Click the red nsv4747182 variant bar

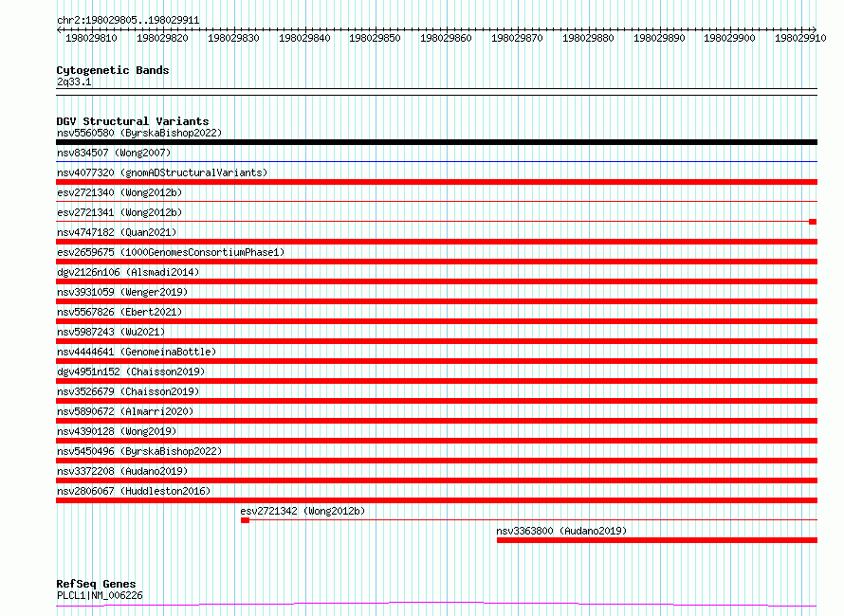[x=436, y=242]
